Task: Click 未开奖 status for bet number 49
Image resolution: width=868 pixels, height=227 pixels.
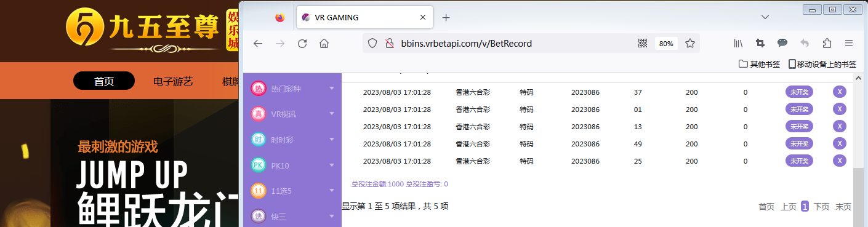Action: point(799,144)
